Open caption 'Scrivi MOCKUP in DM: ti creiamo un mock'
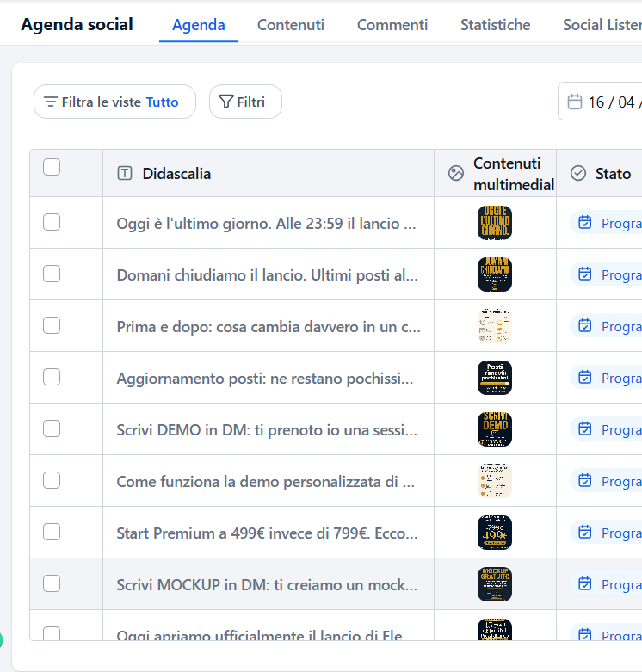The height and width of the screenshot is (672, 642). pyautogui.click(x=267, y=585)
